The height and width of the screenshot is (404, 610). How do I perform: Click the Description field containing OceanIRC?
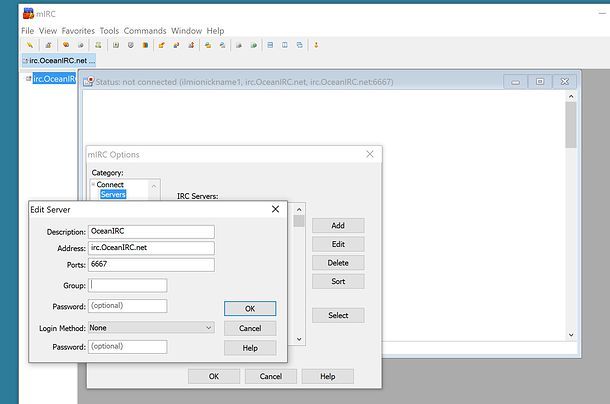coord(151,232)
